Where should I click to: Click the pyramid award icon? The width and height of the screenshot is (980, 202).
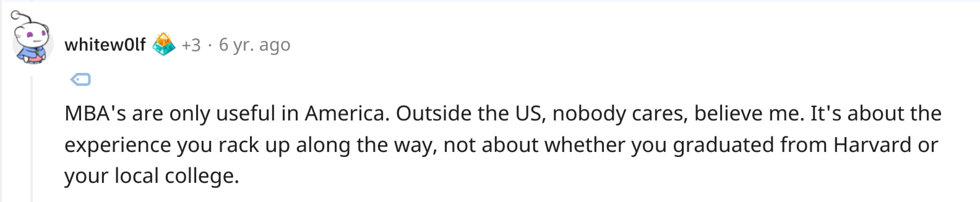click(x=164, y=44)
